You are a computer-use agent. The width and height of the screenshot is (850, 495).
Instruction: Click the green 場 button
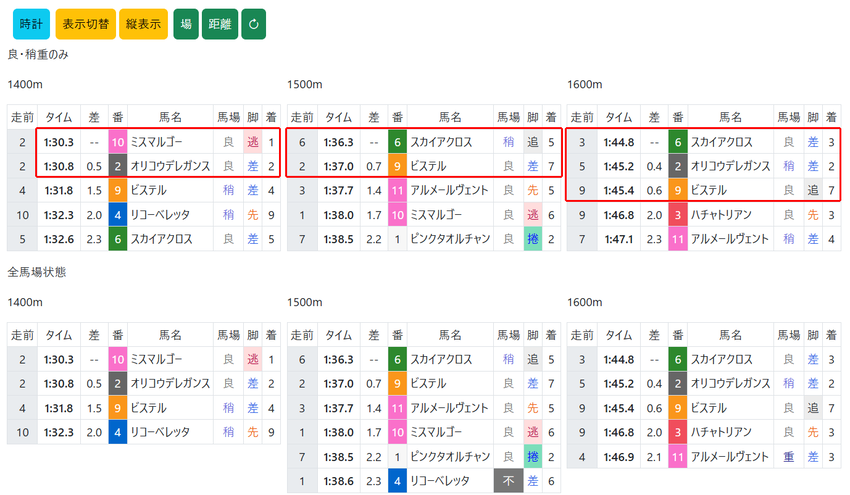click(x=186, y=24)
